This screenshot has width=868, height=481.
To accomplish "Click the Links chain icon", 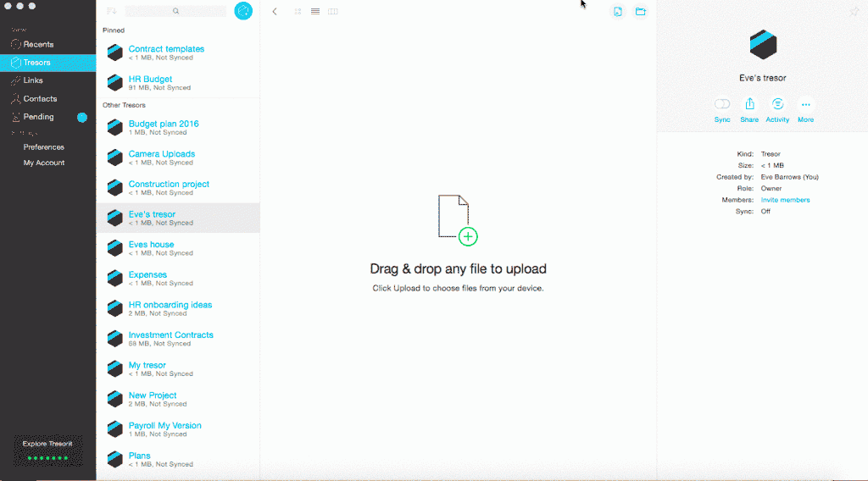I will coord(15,80).
